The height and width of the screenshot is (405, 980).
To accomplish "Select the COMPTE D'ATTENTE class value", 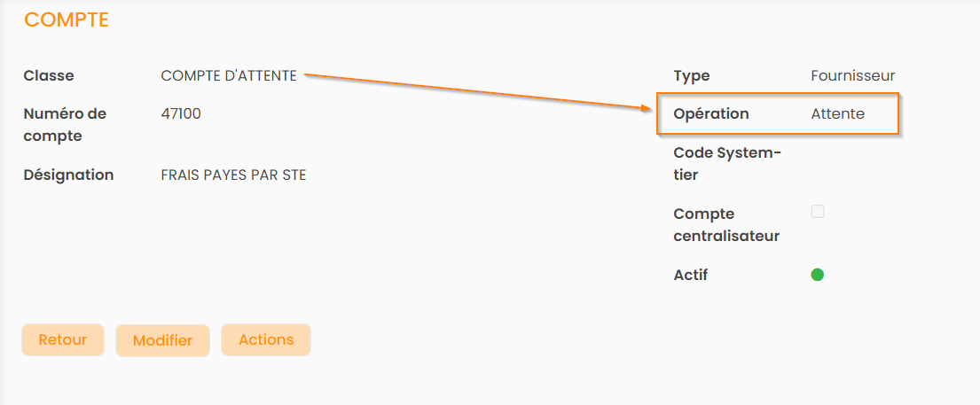I will [x=229, y=76].
